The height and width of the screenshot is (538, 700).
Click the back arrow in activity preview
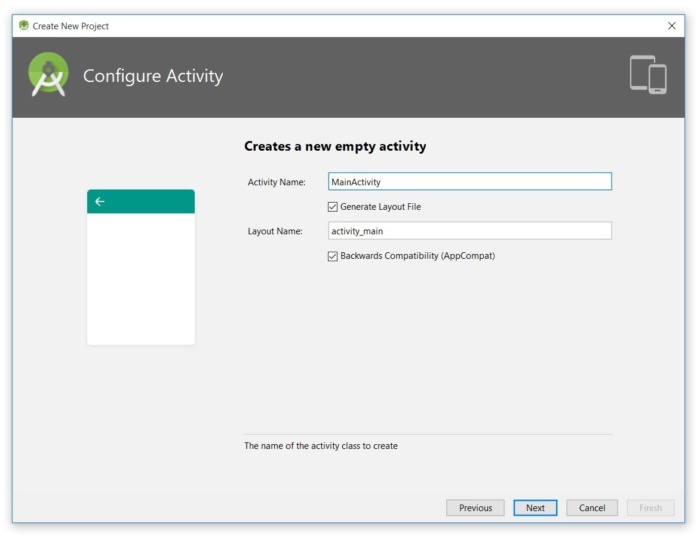100,202
